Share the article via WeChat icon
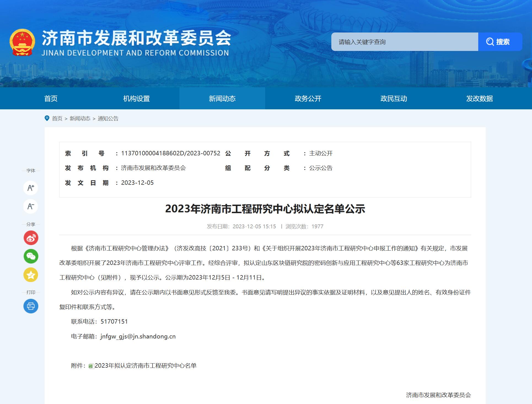The image size is (532, 404). [31, 256]
